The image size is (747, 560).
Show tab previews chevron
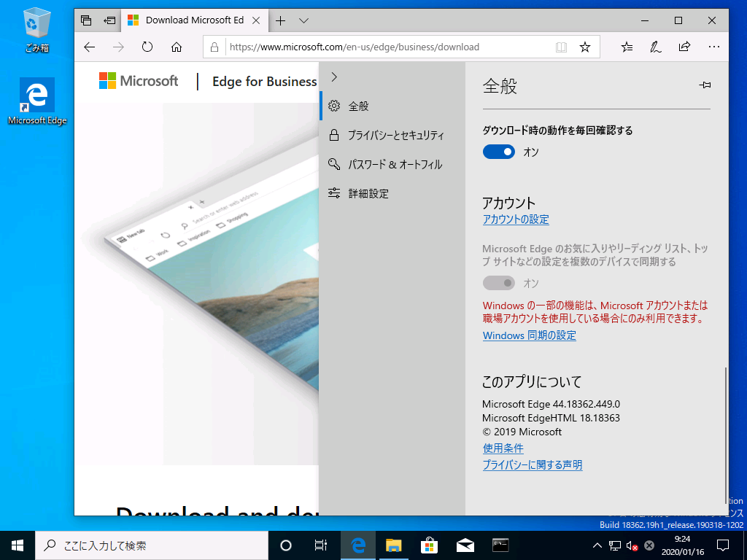(x=304, y=20)
